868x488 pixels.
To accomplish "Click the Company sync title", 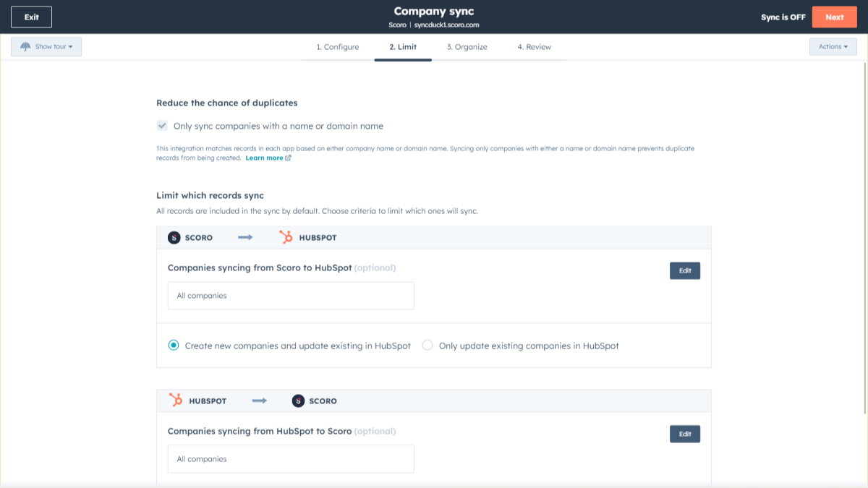I will [x=434, y=11].
